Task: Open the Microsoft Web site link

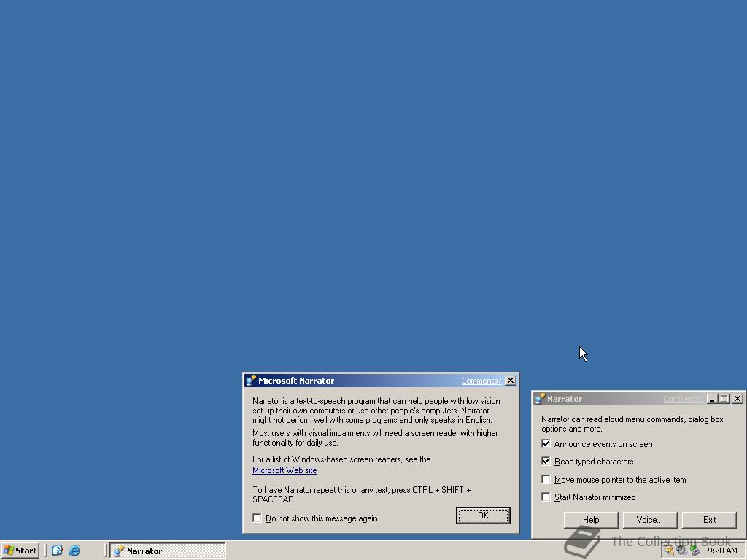Action: pyautogui.click(x=285, y=470)
